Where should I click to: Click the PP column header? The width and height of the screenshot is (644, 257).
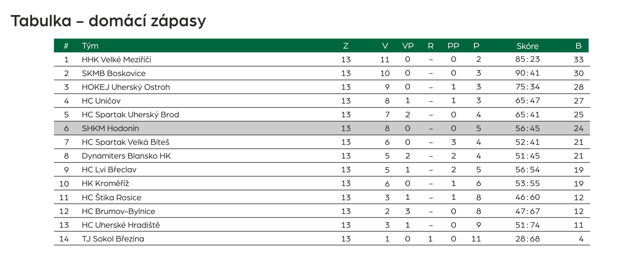(453, 46)
